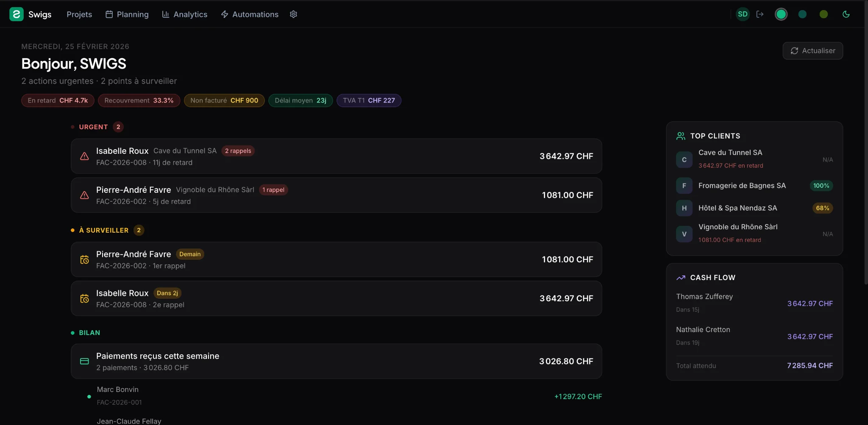This screenshot has width=868, height=425.
Task: Toggle dark mode moon icon
Action: click(x=846, y=14)
